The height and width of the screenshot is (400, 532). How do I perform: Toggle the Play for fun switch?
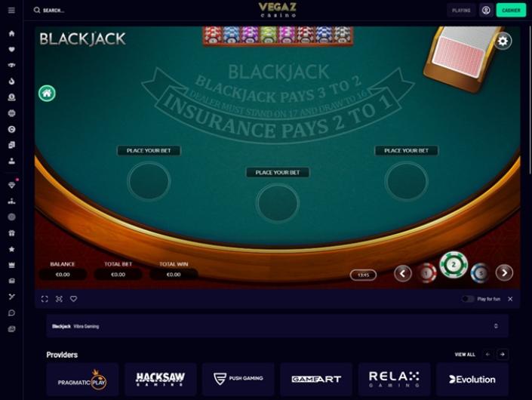coord(468,299)
